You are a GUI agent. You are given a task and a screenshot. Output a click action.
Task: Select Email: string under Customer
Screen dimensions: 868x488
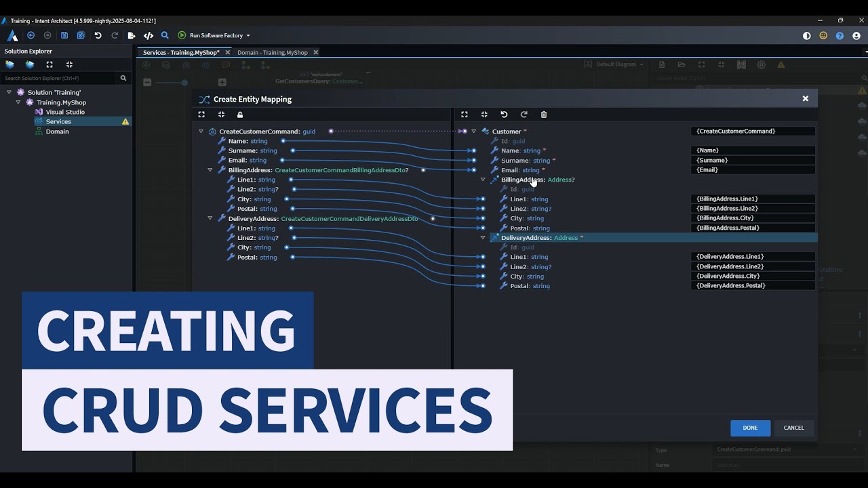520,170
